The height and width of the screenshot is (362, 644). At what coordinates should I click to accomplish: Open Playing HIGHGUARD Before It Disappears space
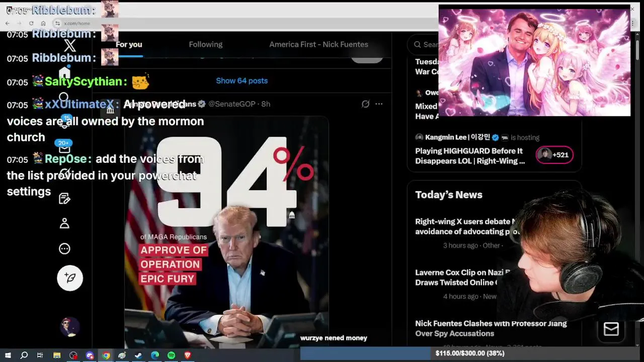(x=469, y=156)
